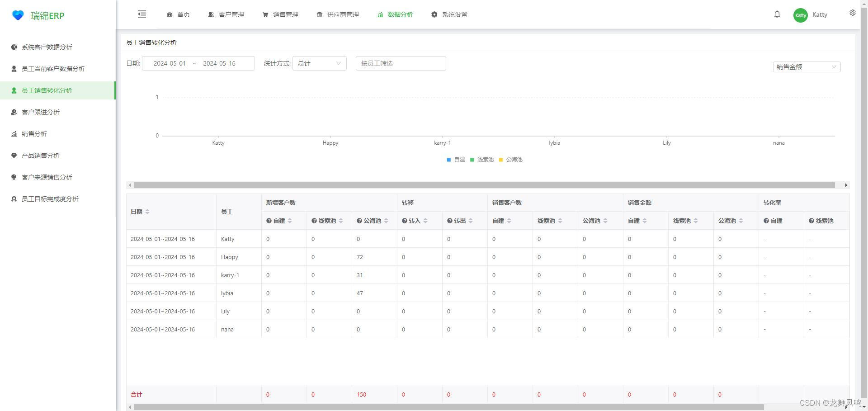This screenshot has width=868, height=411.
Task: Open 员工当前客户数据分析 in the sidebar
Action: tap(58, 69)
